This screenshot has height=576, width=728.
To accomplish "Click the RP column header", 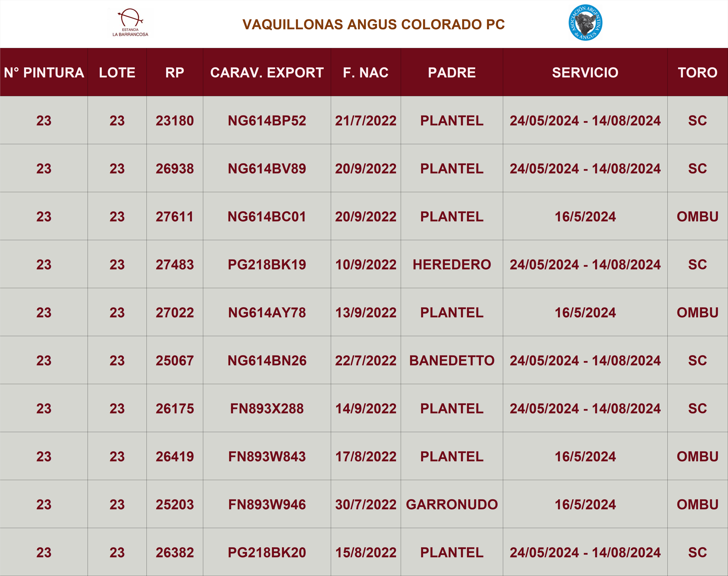I will pyautogui.click(x=174, y=72).
